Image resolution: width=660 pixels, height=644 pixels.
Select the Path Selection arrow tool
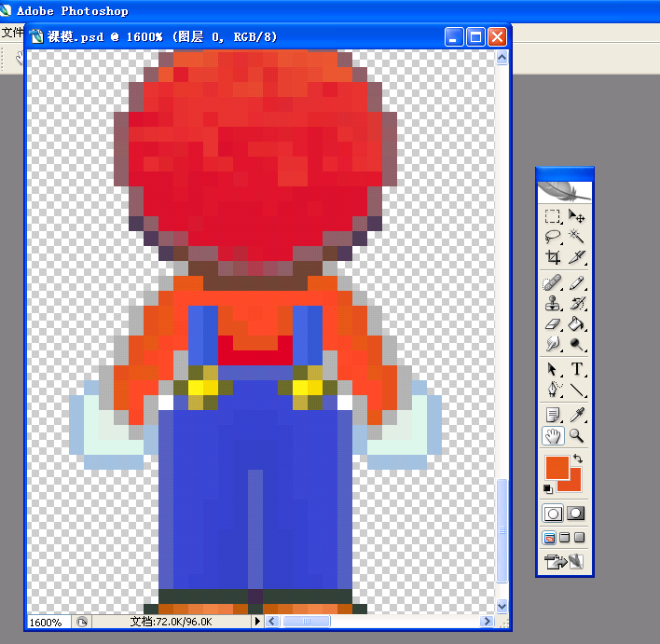tap(552, 369)
